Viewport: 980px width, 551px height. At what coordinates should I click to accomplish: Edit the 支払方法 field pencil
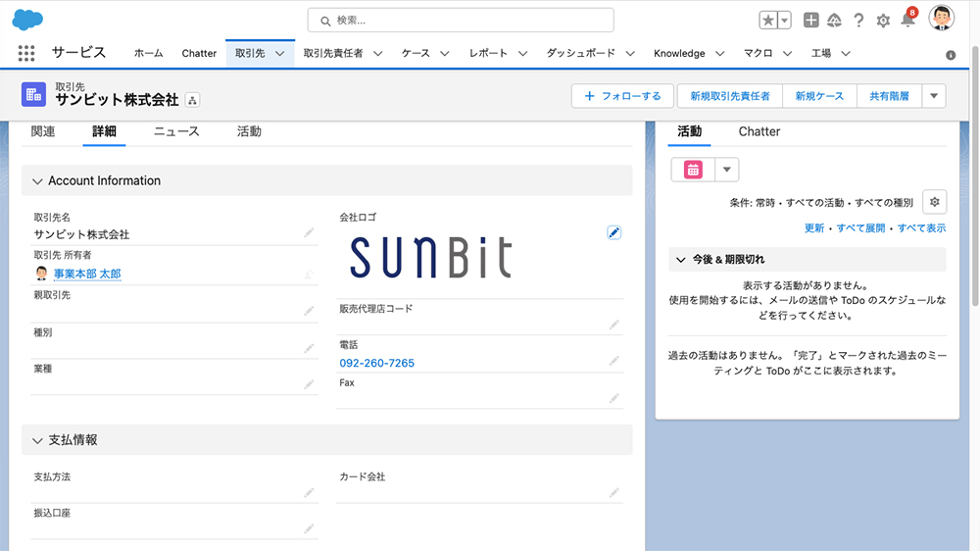tap(309, 493)
